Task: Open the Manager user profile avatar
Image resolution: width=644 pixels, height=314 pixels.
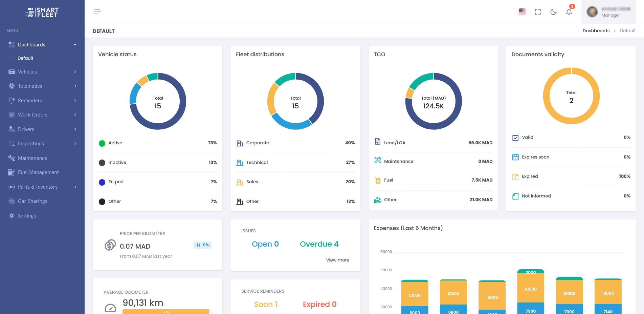Action: pyautogui.click(x=592, y=12)
